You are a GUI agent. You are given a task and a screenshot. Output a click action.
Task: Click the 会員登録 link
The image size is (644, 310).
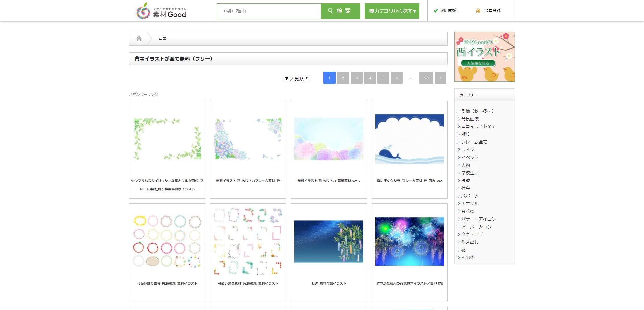(492, 10)
